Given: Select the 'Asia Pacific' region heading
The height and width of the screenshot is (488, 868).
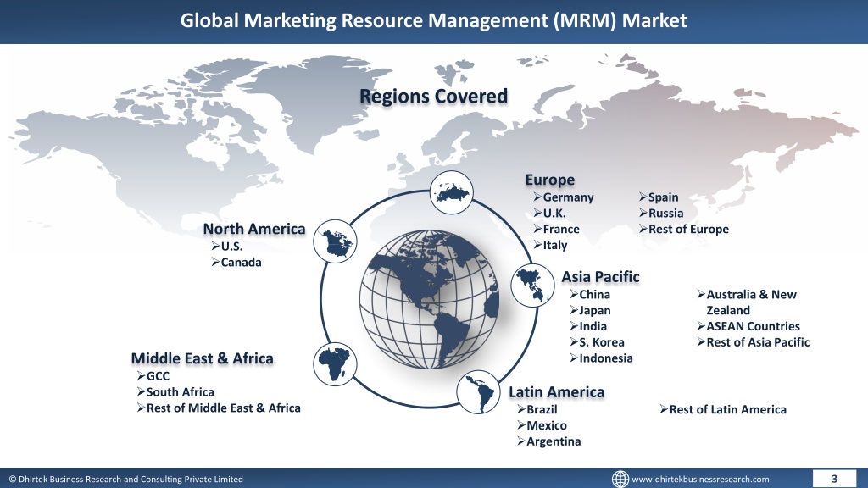Looking at the screenshot, I should coord(601,277).
